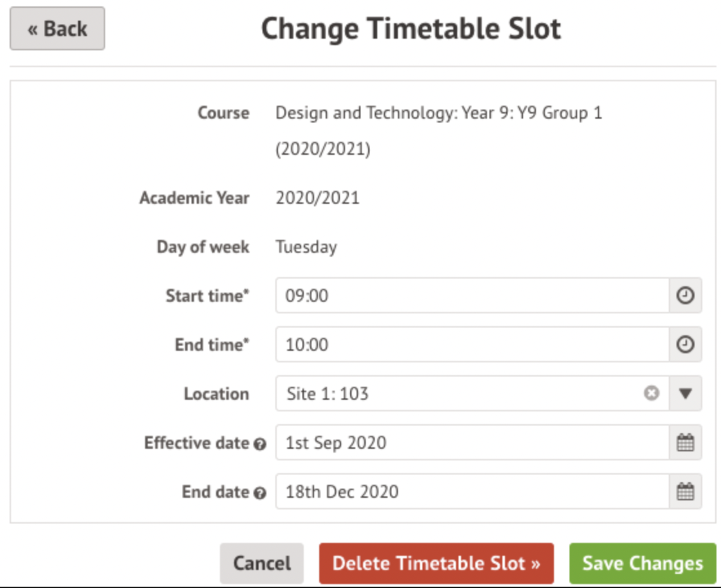Viewport: 721px width, 588px height.
Task: Click the Tuesday day of week value
Action: click(306, 247)
